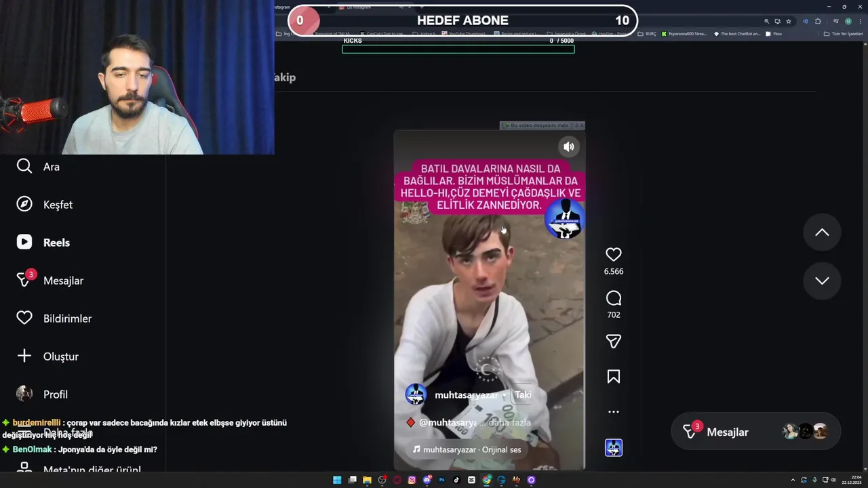Open Discord from taskbar
This screenshot has height=488, width=868.
pyautogui.click(x=427, y=480)
